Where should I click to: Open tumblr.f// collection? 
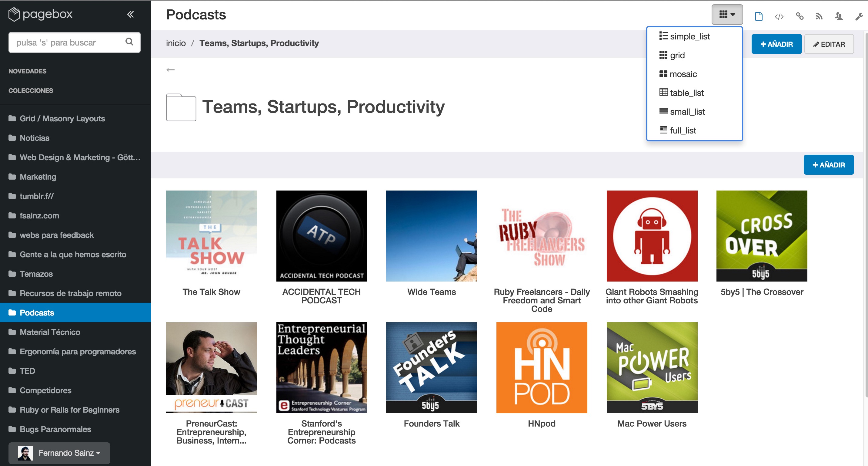(75, 196)
